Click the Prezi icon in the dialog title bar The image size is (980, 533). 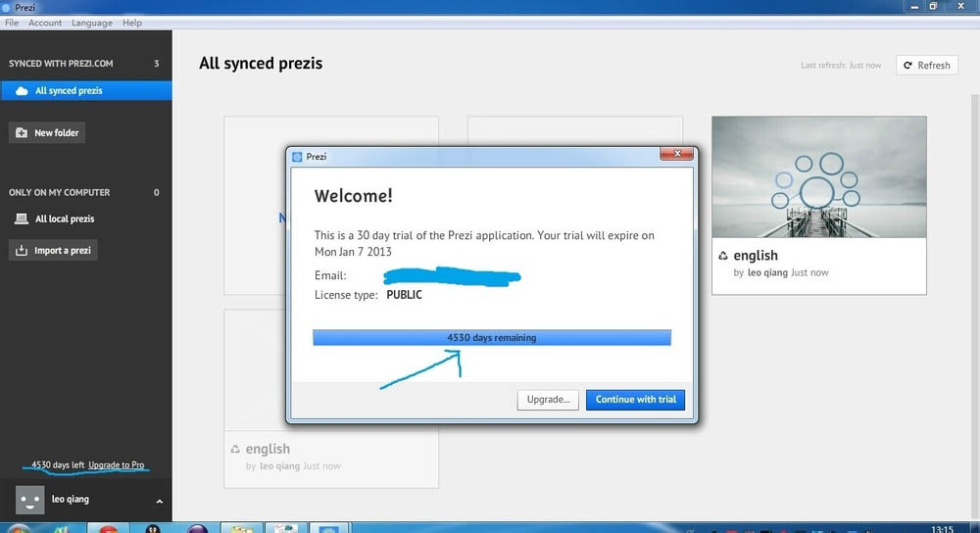click(297, 157)
